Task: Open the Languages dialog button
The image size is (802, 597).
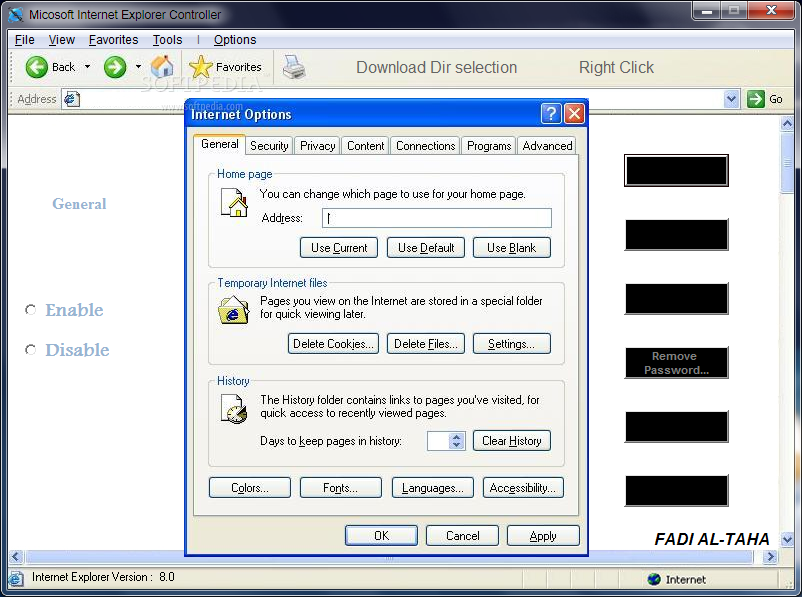Action: click(x=433, y=488)
